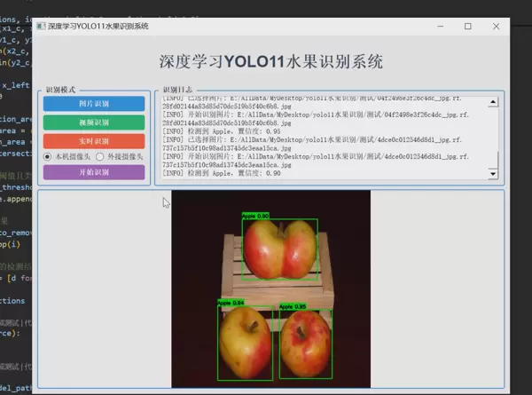Choose the red 实时识别 real-time button
The image size is (532, 395).
(93, 141)
